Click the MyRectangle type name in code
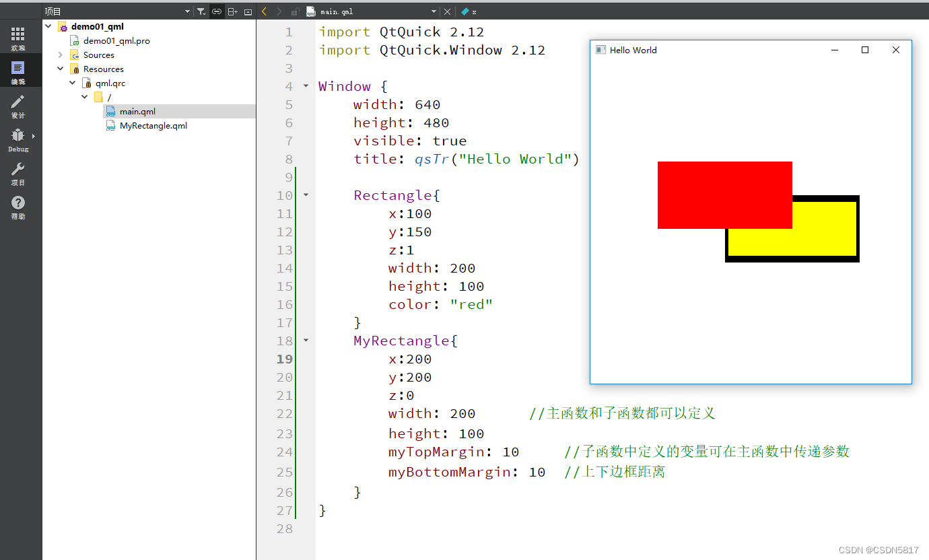This screenshot has width=929, height=560. click(x=401, y=341)
